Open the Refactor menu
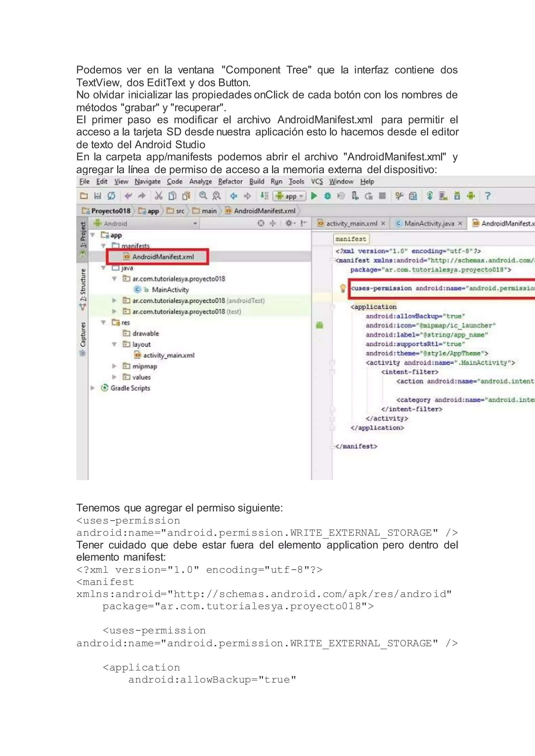535x756 pixels. point(230,182)
